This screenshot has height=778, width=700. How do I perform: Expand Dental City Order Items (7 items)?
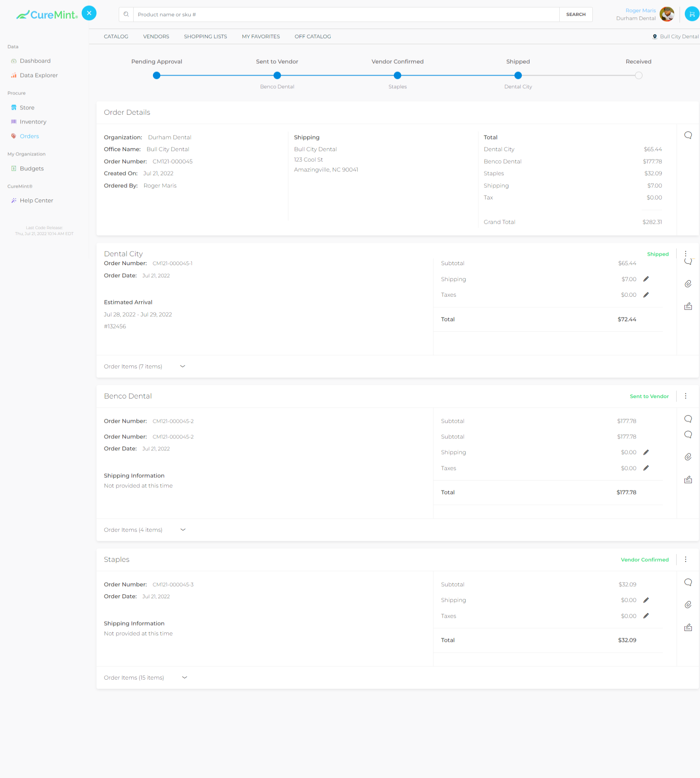[x=183, y=366]
